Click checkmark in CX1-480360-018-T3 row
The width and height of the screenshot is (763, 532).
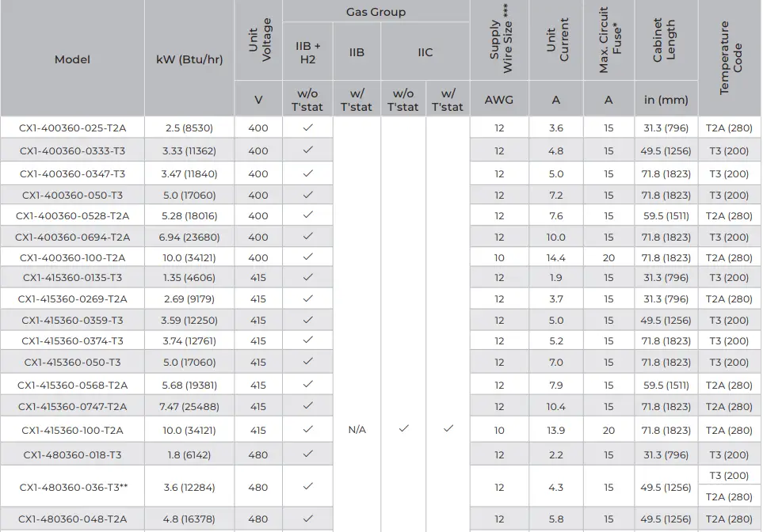coord(307,454)
